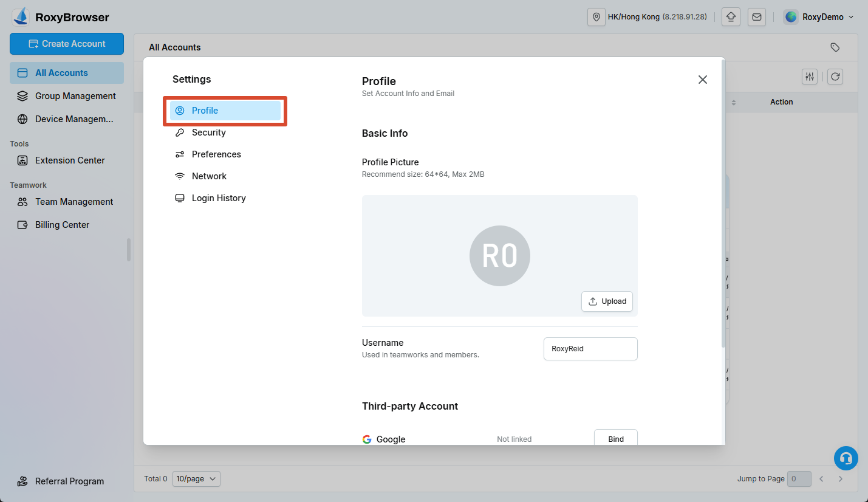The height and width of the screenshot is (502, 868).
Task: Select the Network settings tab
Action: point(225,176)
